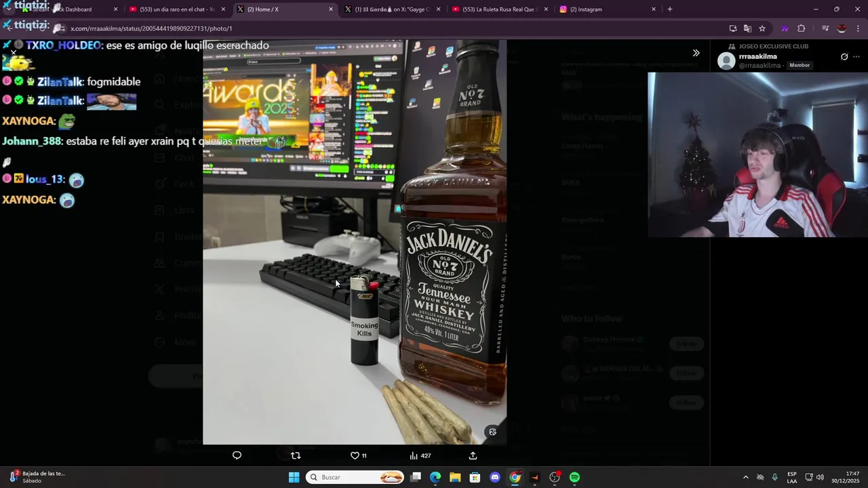Open the ESP LAA language selector

tap(792, 477)
